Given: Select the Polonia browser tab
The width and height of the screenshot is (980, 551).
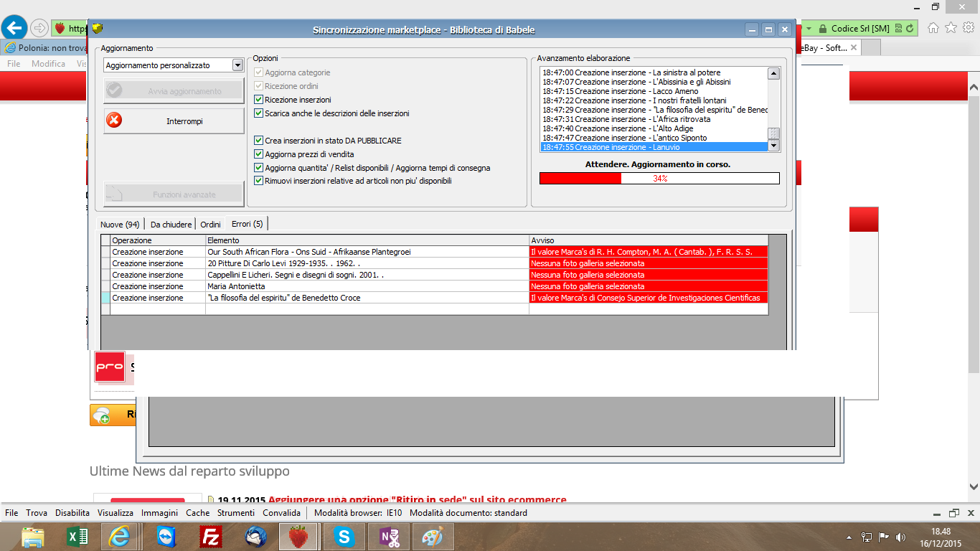Looking at the screenshot, I should (x=44, y=47).
